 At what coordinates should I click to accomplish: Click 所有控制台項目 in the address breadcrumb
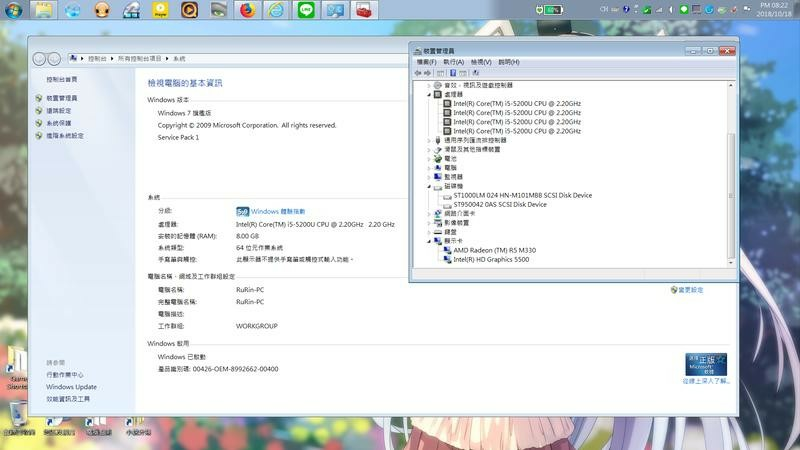tap(139, 59)
